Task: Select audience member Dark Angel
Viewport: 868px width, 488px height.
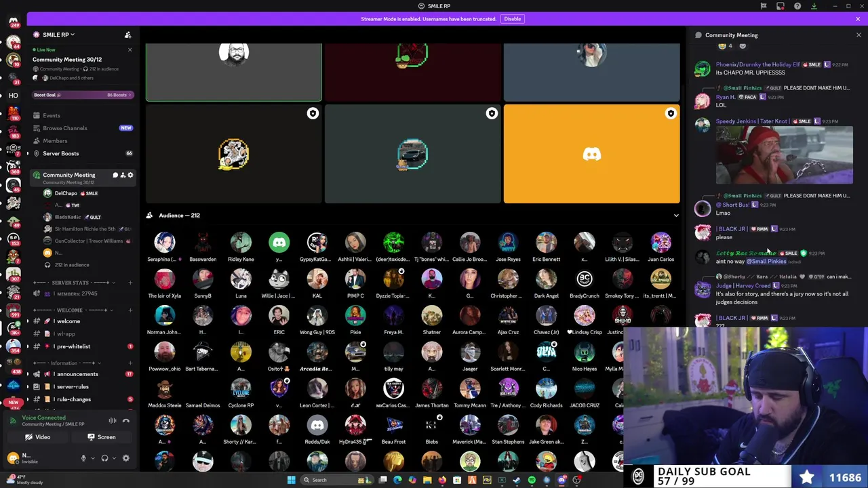Action: coord(546,283)
